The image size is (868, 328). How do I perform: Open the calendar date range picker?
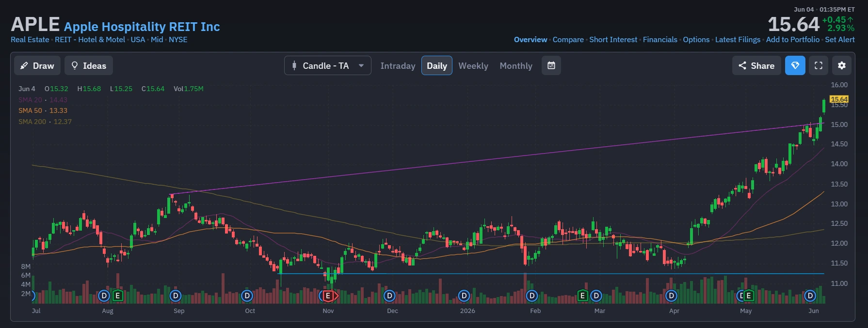pyautogui.click(x=551, y=65)
